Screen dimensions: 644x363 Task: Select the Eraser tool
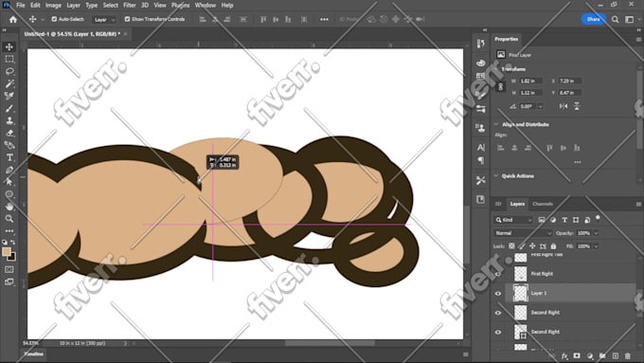(9, 134)
